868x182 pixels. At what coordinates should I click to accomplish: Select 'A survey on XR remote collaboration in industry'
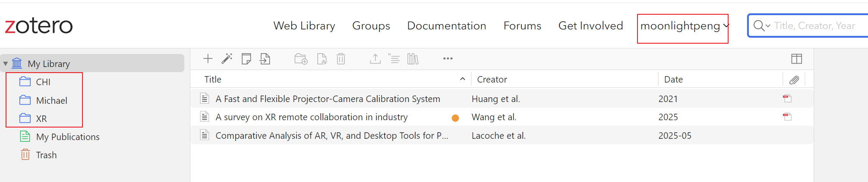(x=312, y=117)
